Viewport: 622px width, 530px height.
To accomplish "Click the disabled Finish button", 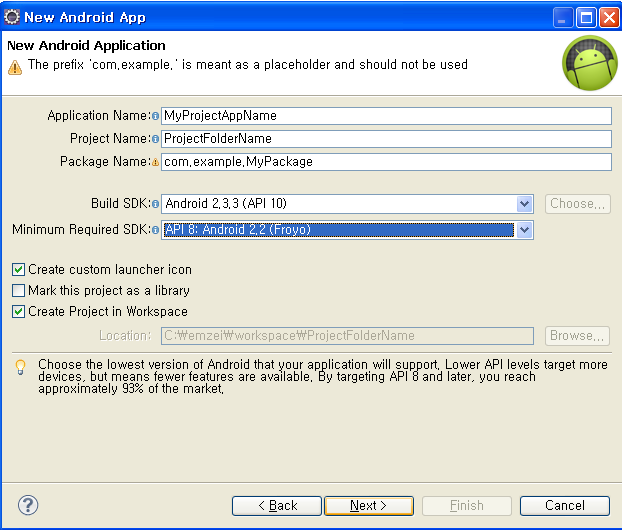I will (467, 505).
